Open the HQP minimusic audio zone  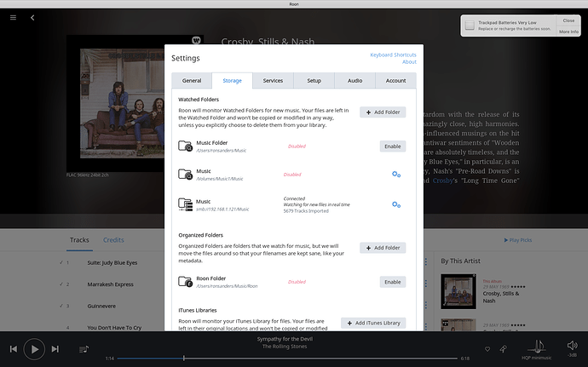click(x=537, y=349)
